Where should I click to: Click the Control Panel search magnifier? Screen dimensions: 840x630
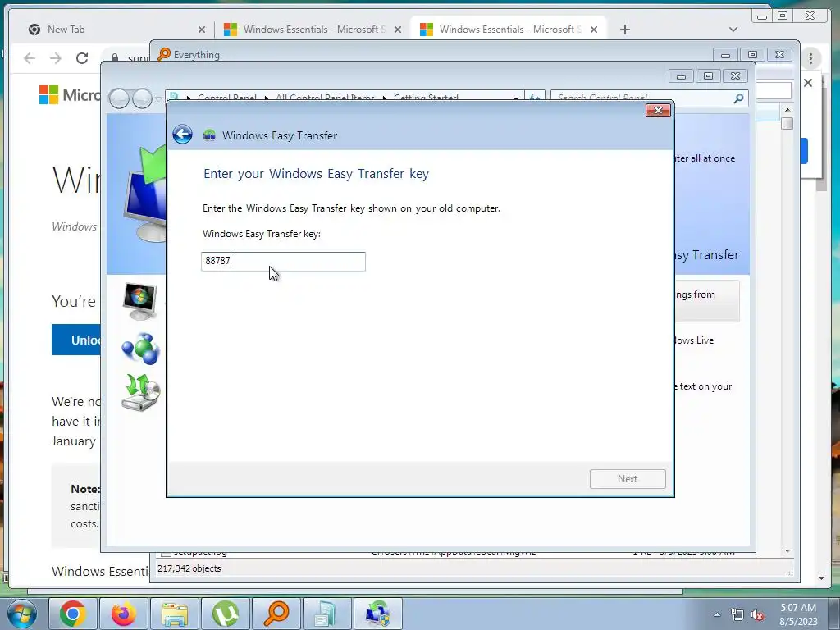pos(738,98)
